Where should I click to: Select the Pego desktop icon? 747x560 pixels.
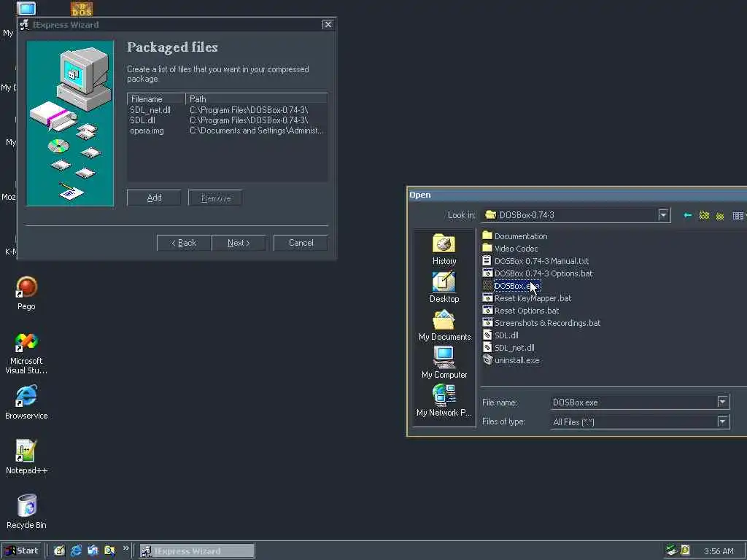pyautogui.click(x=26, y=293)
